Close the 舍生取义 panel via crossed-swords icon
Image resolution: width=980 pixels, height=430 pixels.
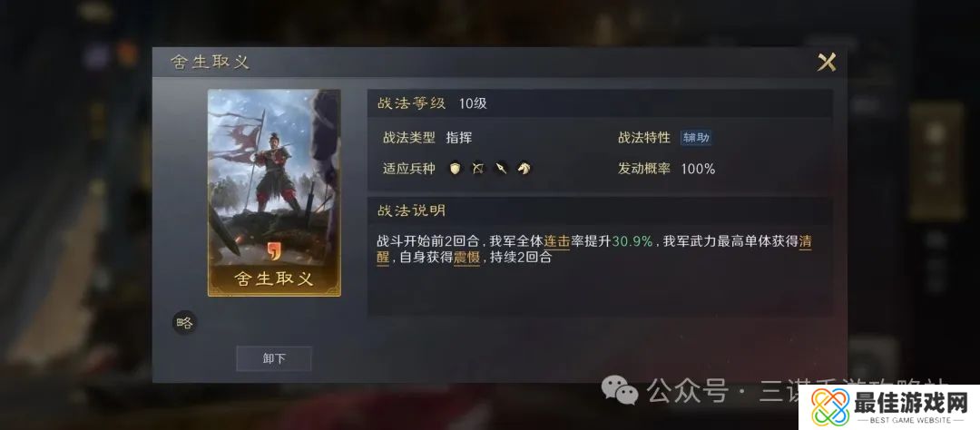tap(827, 63)
